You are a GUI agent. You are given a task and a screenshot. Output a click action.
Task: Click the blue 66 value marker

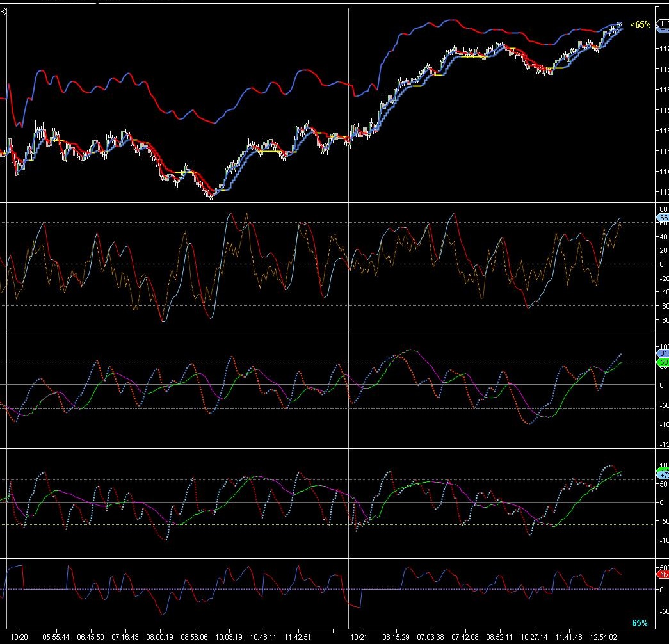pyautogui.click(x=663, y=218)
